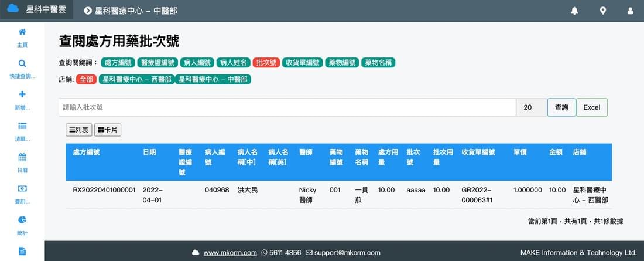Select the 批次號 keyword filter
This screenshot has height=261, width=644.
pyautogui.click(x=266, y=62)
